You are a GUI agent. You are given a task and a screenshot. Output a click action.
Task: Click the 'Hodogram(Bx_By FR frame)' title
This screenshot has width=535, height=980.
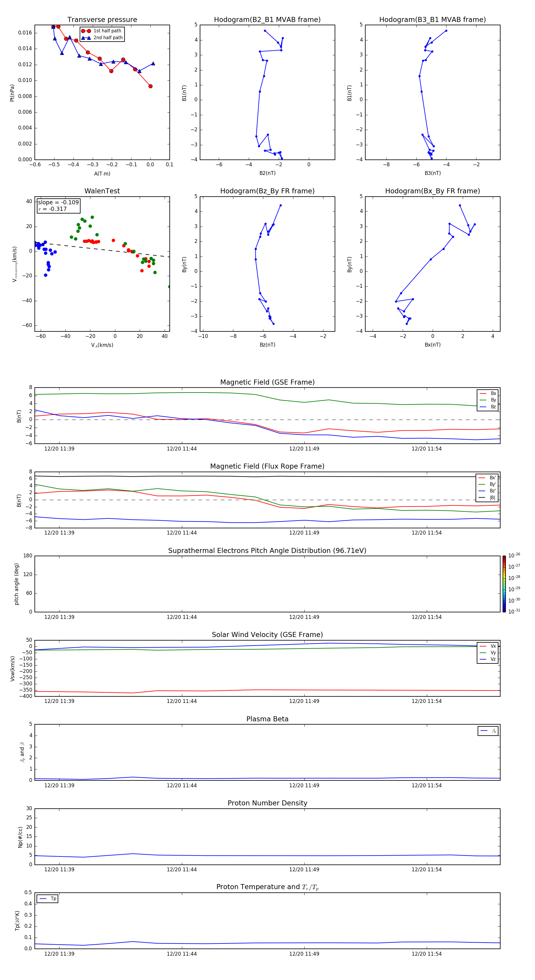[x=432, y=191]
